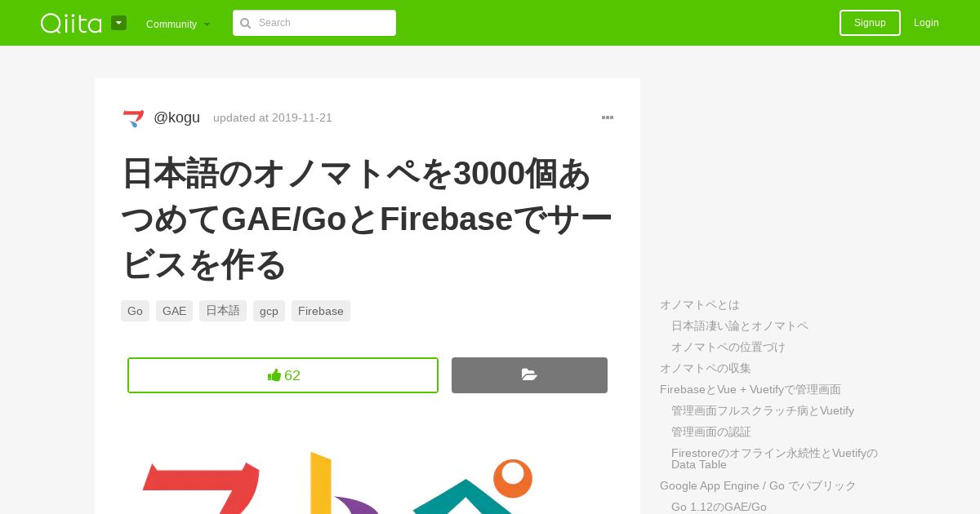Jump to オノマトペの収集 section
Image resolution: width=980 pixels, height=514 pixels.
coord(706,368)
